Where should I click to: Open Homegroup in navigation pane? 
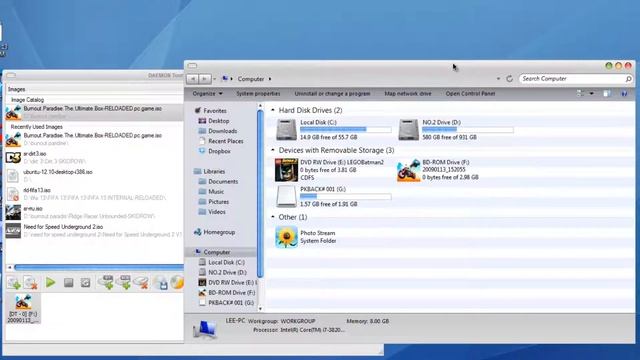coord(219,232)
